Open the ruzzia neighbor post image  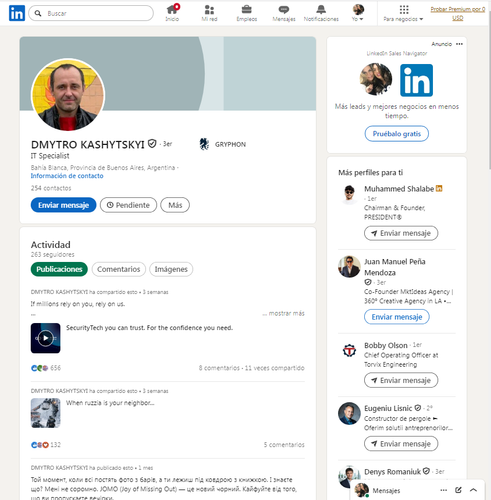coord(46,413)
